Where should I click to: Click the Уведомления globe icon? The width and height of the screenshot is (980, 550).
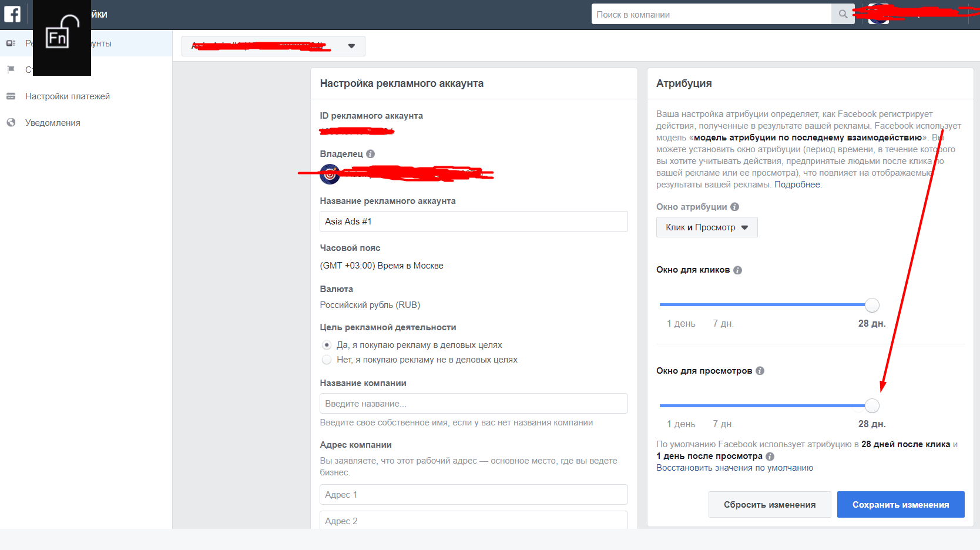(11, 123)
